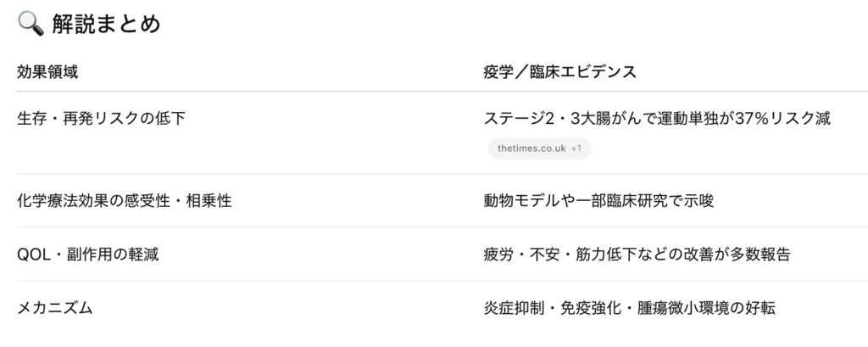Click the word QOL in third row
Image resolution: width=868 pixels, height=347 pixels.
[x=34, y=255]
